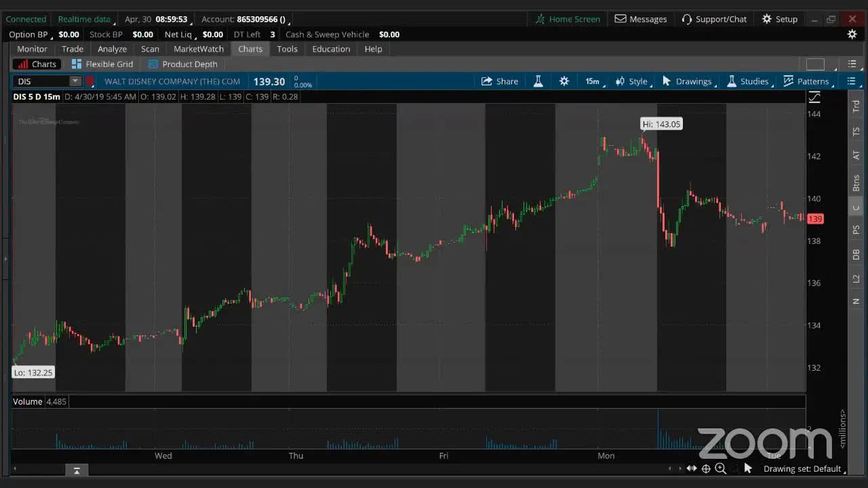The height and width of the screenshot is (488, 868).
Task: Expand the Studies dropdown
Action: (750, 81)
